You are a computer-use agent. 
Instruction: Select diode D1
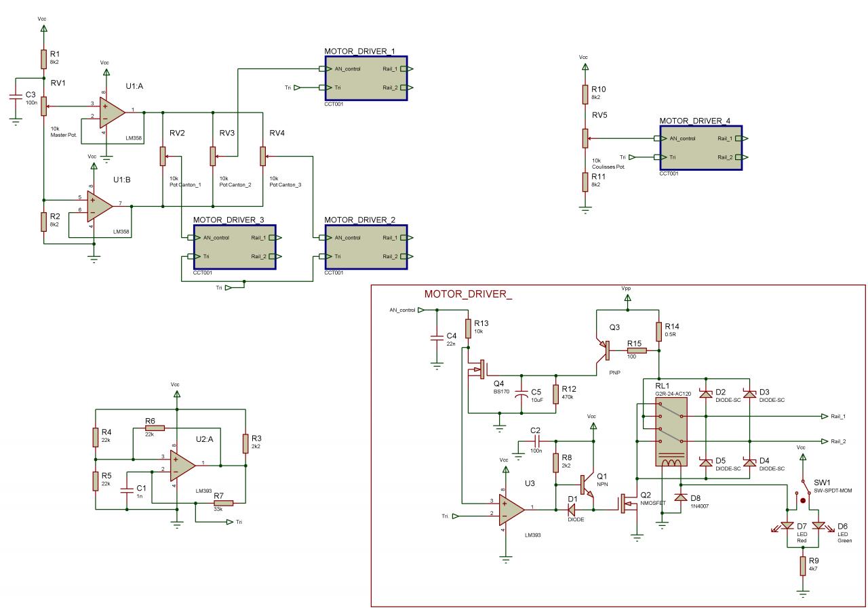click(x=572, y=510)
